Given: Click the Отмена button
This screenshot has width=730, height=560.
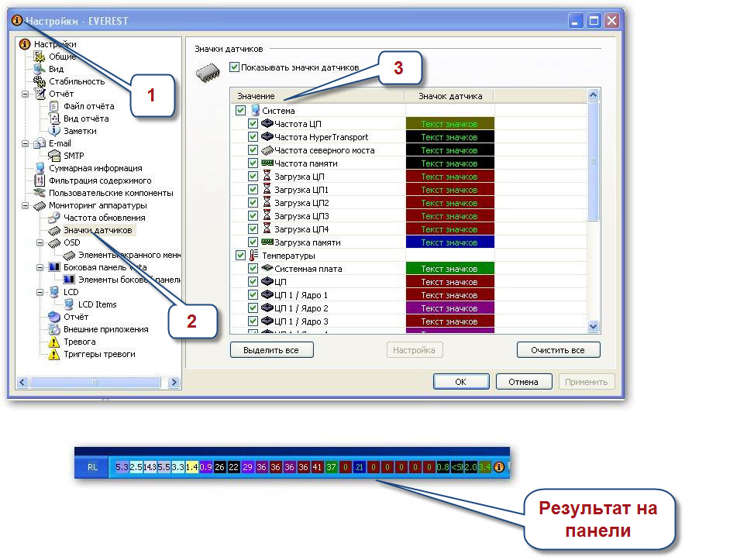Looking at the screenshot, I should pyautogui.click(x=524, y=382).
